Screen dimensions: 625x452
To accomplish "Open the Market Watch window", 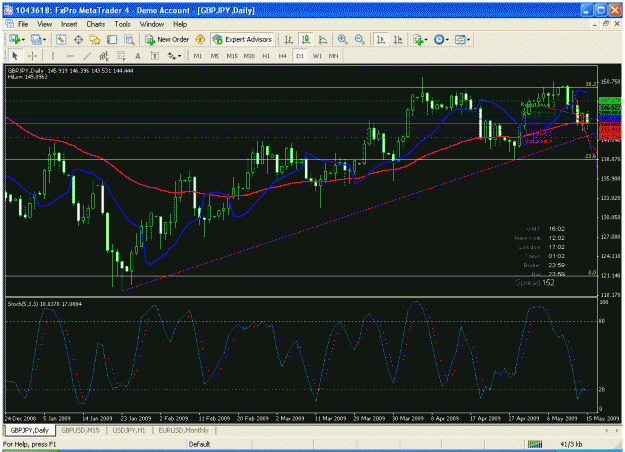I will (x=61, y=39).
